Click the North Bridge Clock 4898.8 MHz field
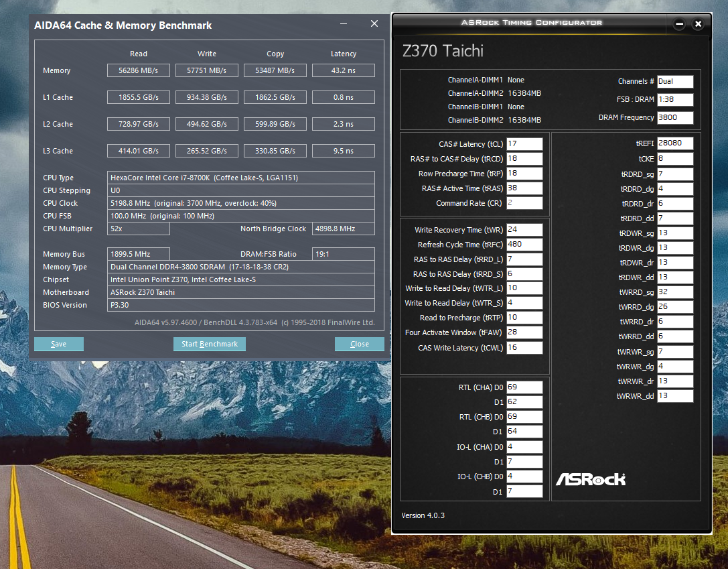The image size is (728, 569). pyautogui.click(x=344, y=229)
